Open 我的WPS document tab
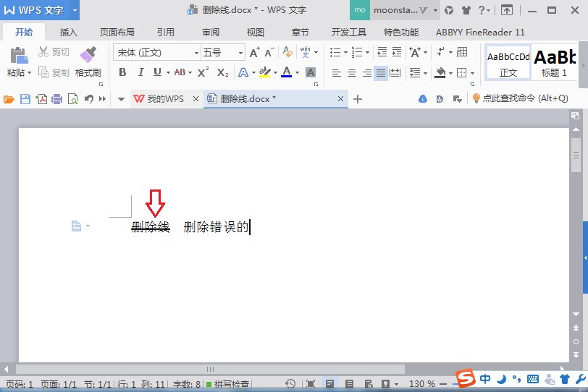This screenshot has height=392, width=588. pos(166,99)
